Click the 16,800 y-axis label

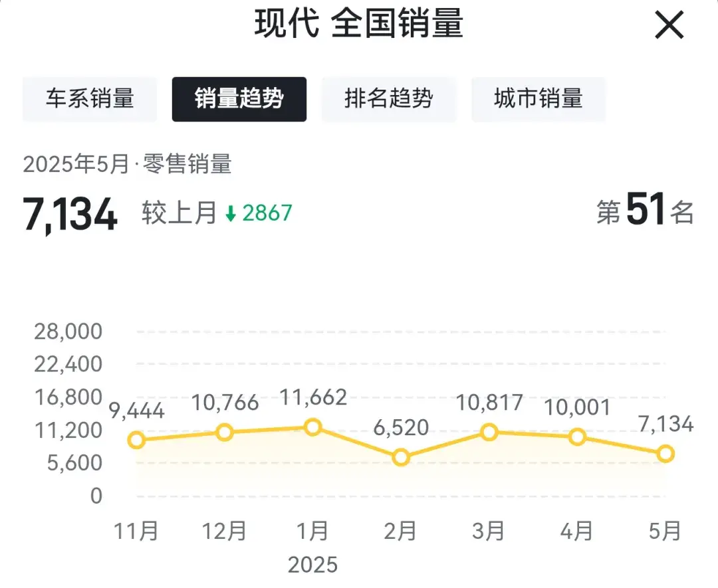[x=68, y=397]
